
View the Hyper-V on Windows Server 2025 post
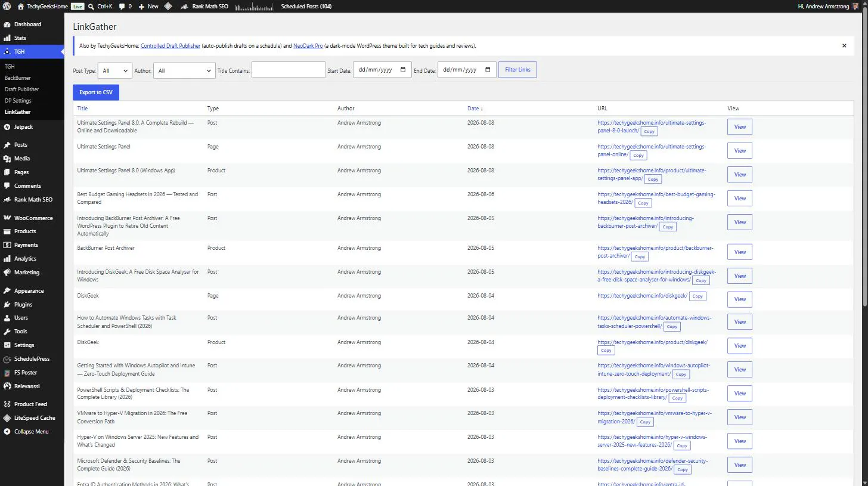740,441
